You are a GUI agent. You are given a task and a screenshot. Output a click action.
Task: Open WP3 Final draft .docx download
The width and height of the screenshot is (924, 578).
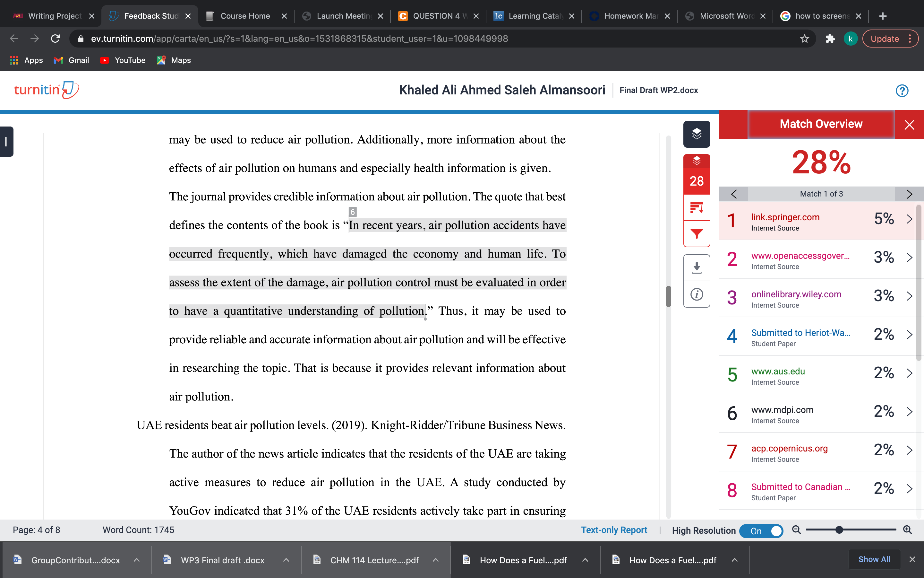[x=222, y=560]
